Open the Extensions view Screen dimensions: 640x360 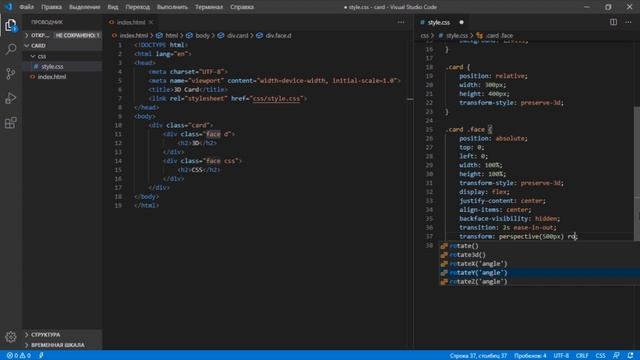(x=11, y=123)
